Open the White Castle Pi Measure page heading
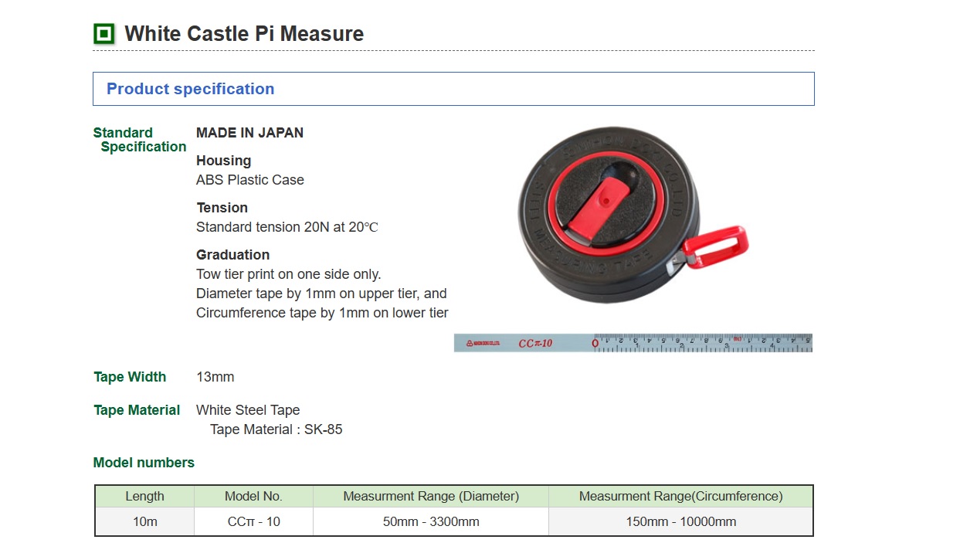The image size is (960, 560). [x=243, y=33]
